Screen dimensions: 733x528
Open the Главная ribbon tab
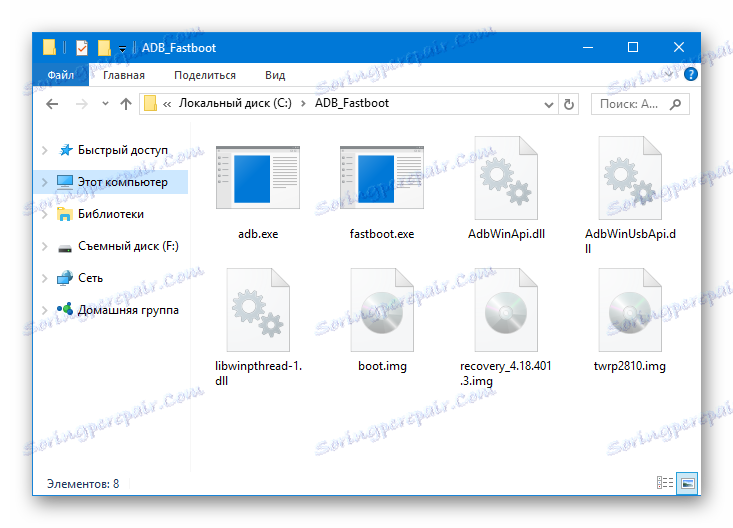coord(124,75)
